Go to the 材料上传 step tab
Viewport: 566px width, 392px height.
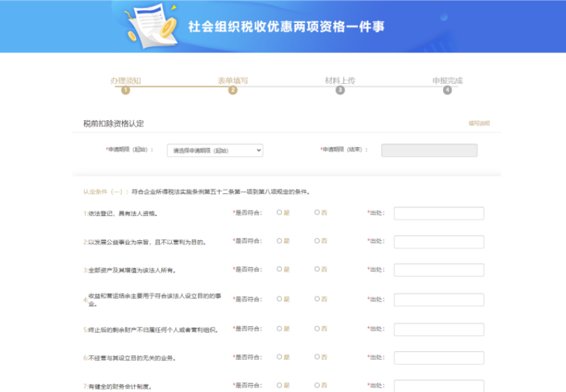(340, 81)
